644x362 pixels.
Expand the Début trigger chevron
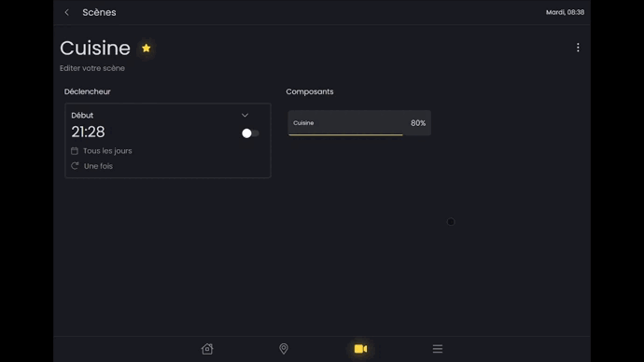coord(245,116)
